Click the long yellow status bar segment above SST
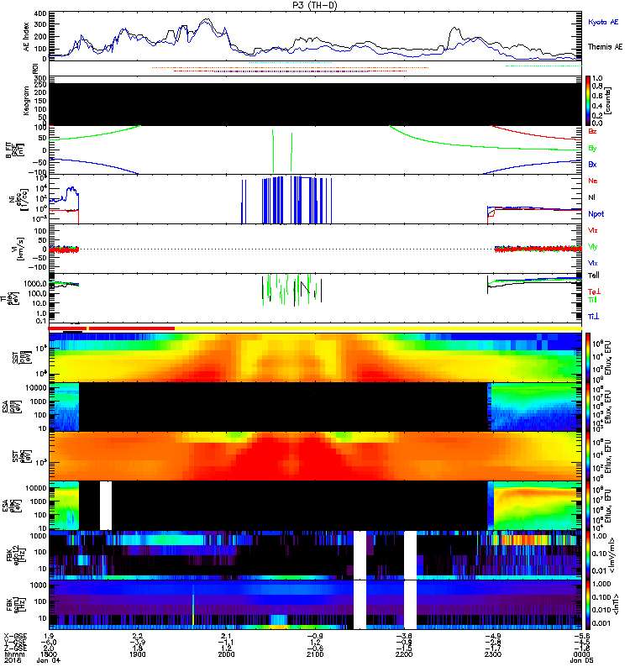This screenshot has height=672, width=630. [x=378, y=328]
